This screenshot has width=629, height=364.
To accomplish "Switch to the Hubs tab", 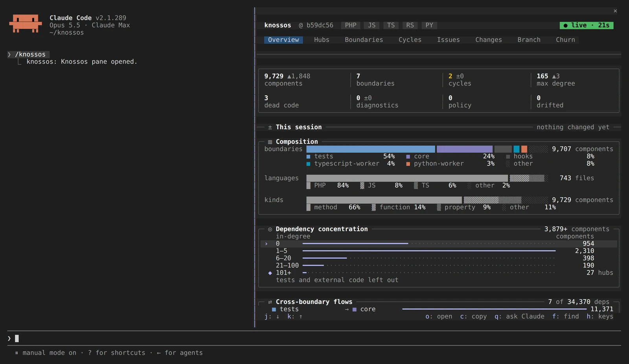I will (322, 40).
